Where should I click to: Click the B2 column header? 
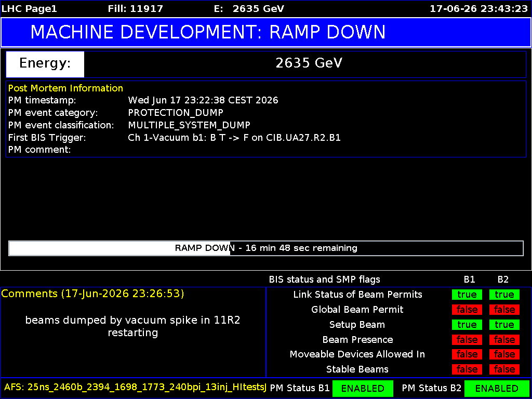(x=503, y=280)
